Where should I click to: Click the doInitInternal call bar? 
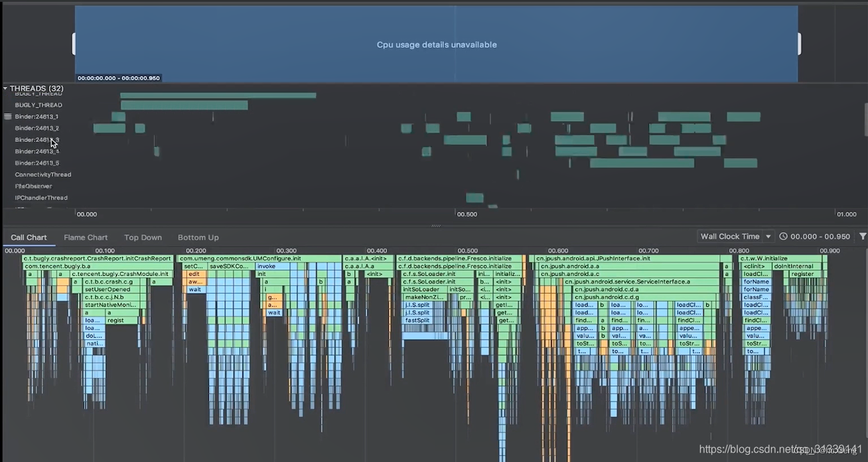pyautogui.click(x=796, y=266)
